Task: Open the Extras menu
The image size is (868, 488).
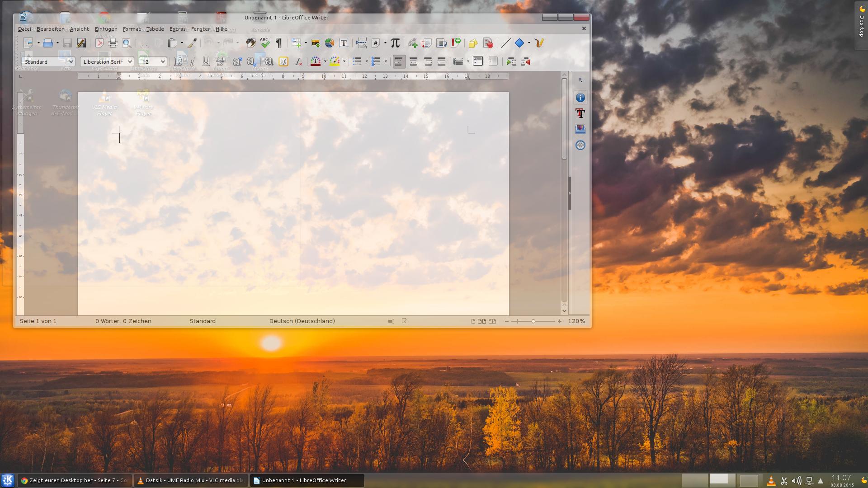Action: pyautogui.click(x=177, y=29)
